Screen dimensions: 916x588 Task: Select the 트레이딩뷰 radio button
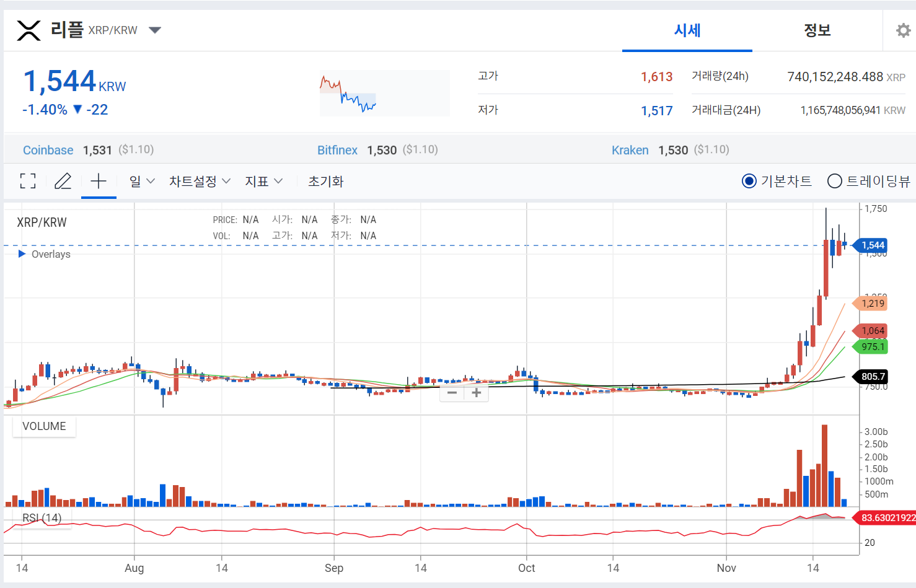pyautogui.click(x=835, y=181)
